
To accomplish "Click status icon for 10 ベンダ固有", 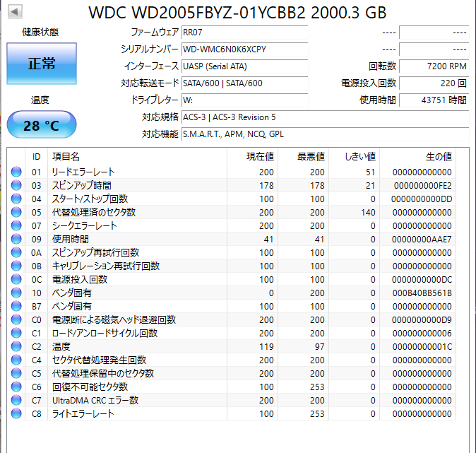I will (16, 293).
